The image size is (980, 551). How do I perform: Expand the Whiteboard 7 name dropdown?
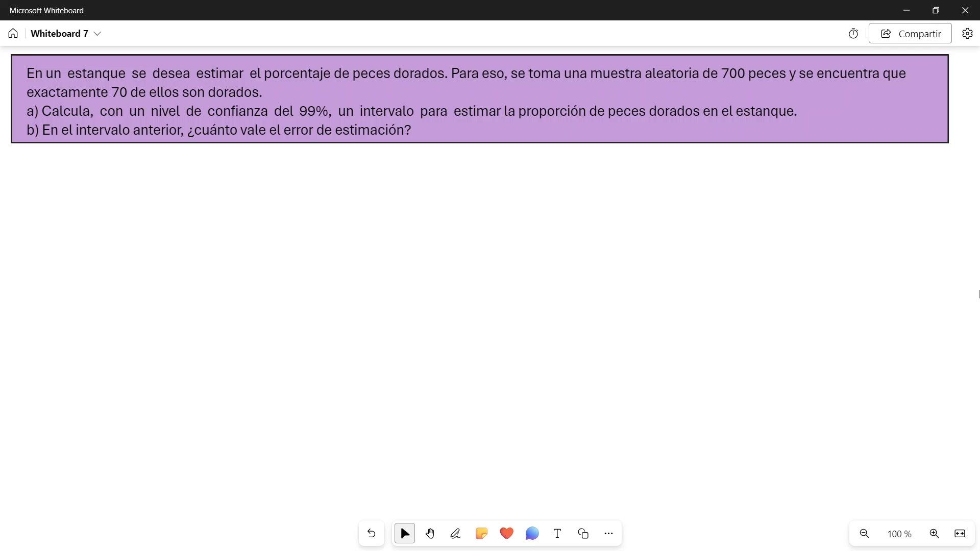97,34
